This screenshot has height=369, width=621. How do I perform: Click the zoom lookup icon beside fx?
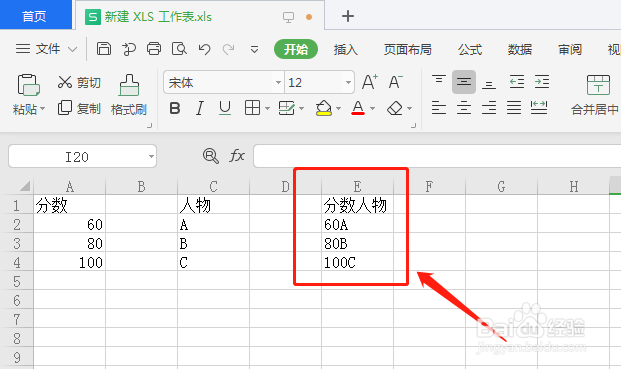click(211, 156)
